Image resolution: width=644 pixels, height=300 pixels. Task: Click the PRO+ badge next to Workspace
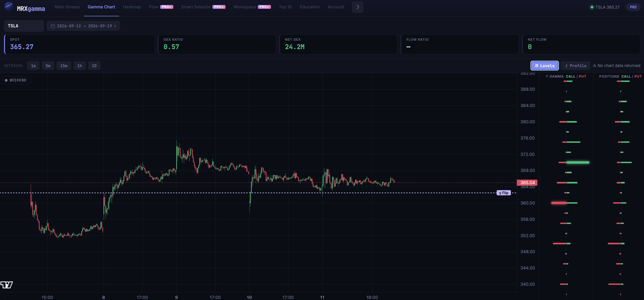(264, 7)
